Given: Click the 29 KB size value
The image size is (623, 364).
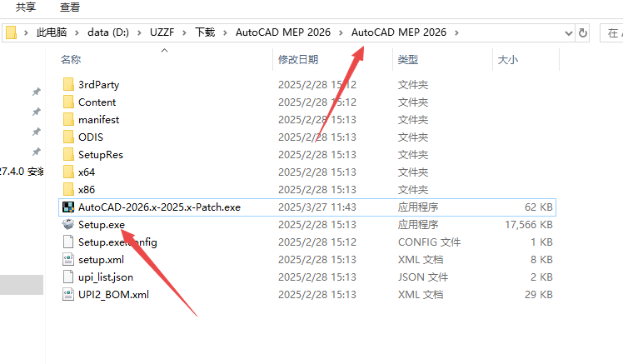Looking at the screenshot, I should pyautogui.click(x=539, y=295).
